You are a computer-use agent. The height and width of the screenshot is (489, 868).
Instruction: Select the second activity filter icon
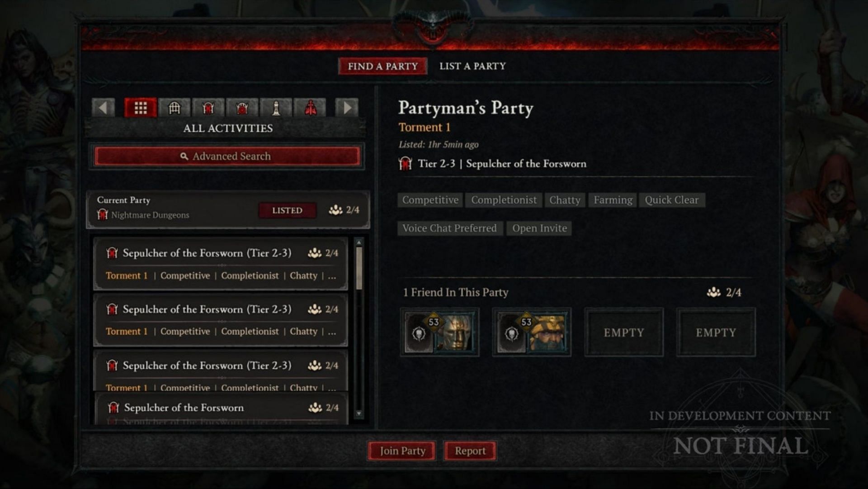point(174,107)
